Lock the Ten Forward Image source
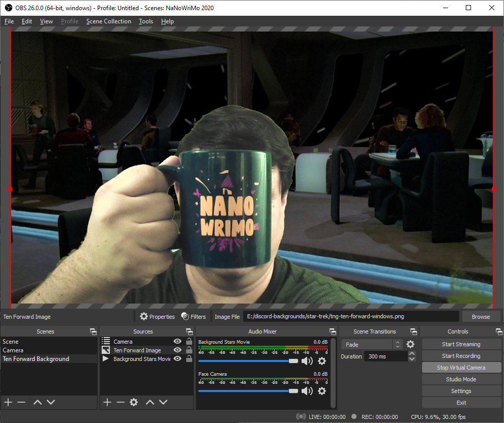504x423 pixels. [x=189, y=350]
